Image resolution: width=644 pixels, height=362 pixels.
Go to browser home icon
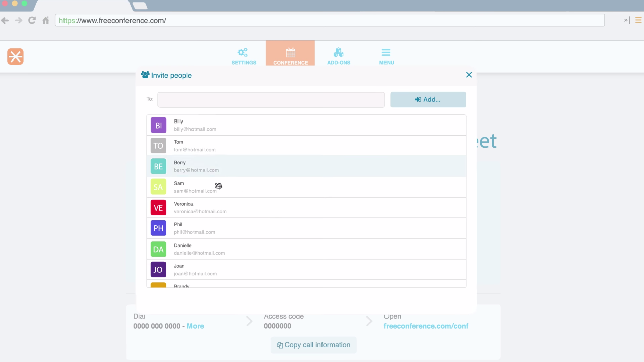point(46,20)
